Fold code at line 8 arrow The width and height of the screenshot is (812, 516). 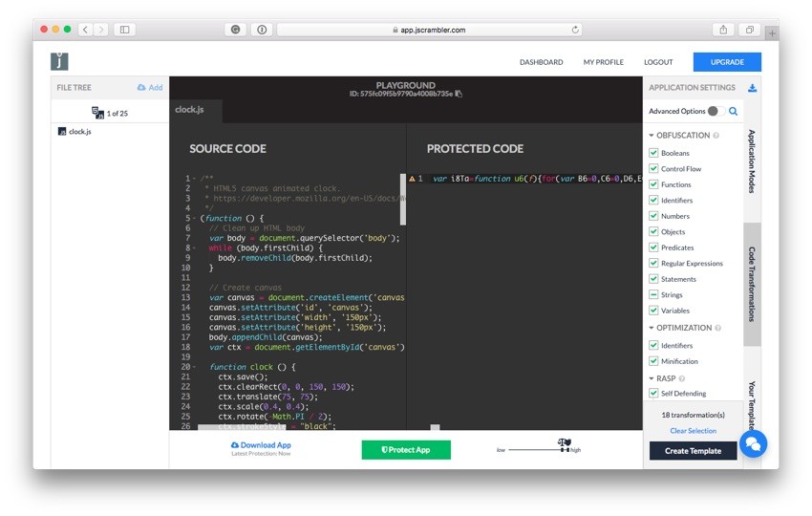[194, 248]
